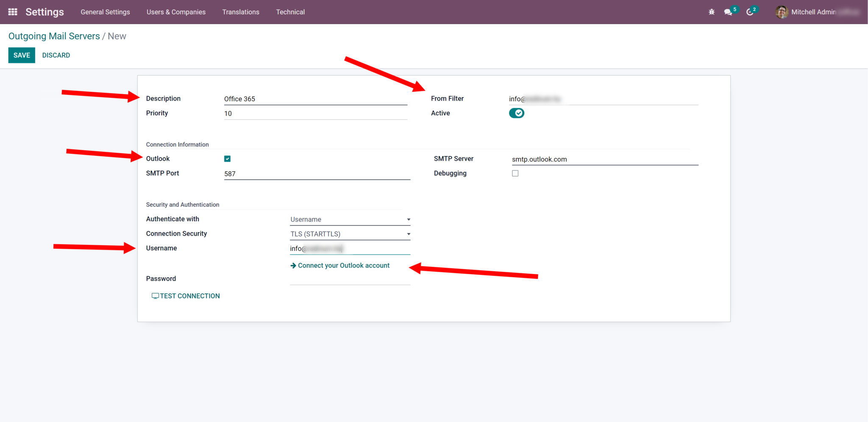The width and height of the screenshot is (868, 422).
Task: Click the bug report icon in the top bar
Action: pos(711,12)
